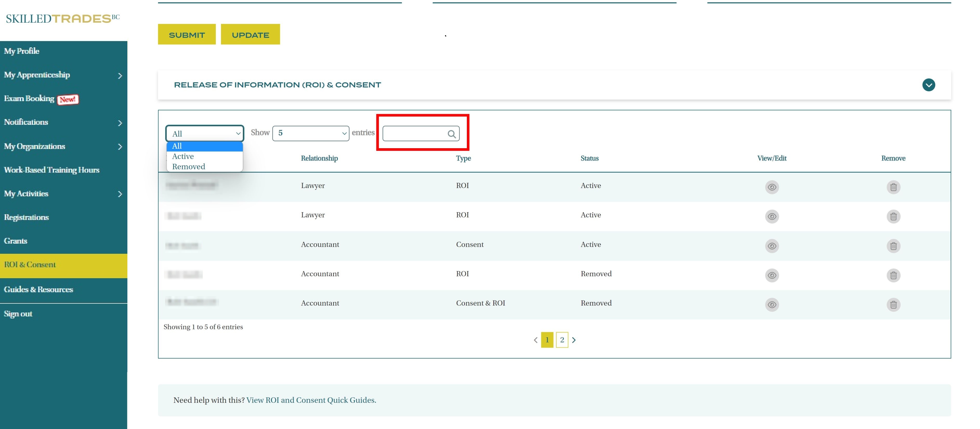Click into the table search field

415,134
